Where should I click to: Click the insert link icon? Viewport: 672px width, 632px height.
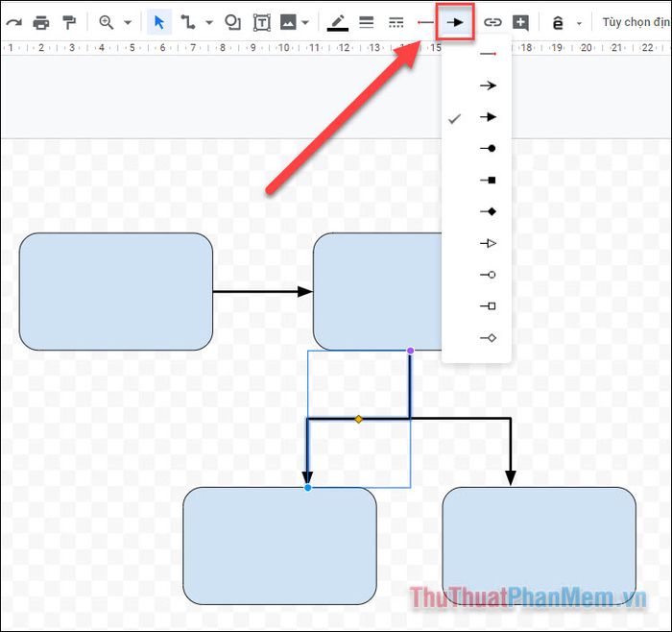[492, 22]
